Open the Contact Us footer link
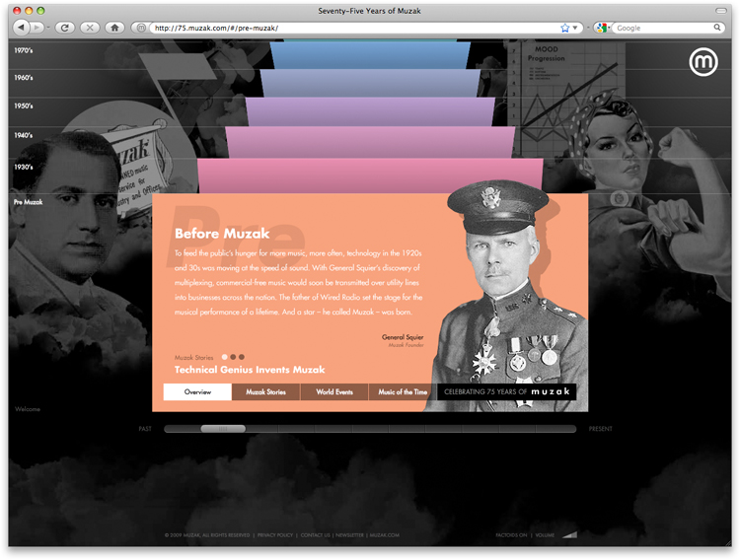The height and width of the screenshot is (560, 740). pos(316,535)
